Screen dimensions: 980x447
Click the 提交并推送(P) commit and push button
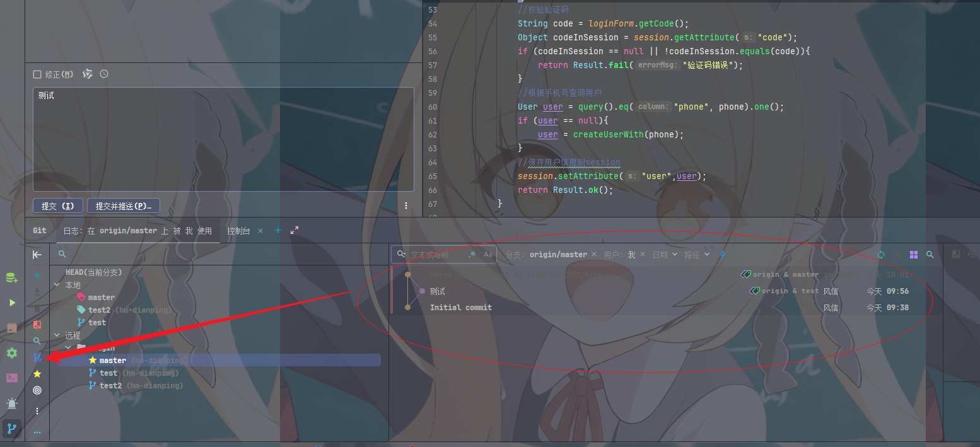(x=124, y=206)
